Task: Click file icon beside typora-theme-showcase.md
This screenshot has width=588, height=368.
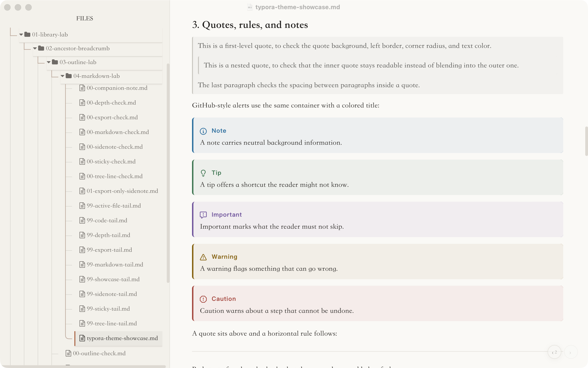Action: (x=82, y=338)
